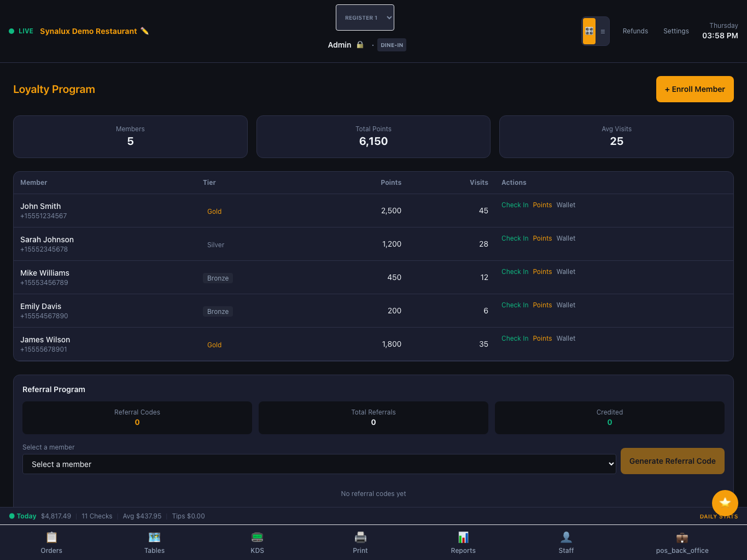The image size is (747, 560).
Task: Open Wallet for James Wilson
Action: point(566,339)
